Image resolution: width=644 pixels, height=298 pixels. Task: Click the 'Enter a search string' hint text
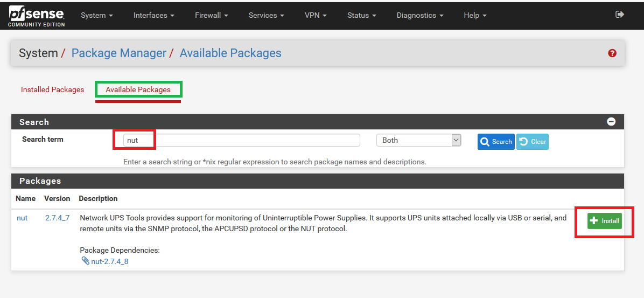click(x=275, y=162)
